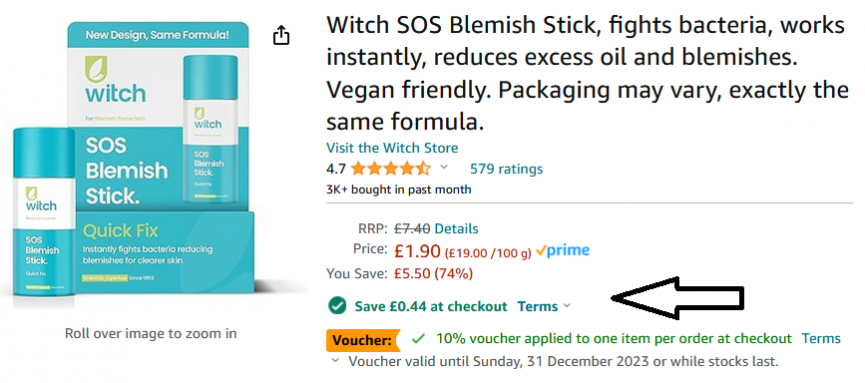Image resolution: width=865 pixels, height=383 pixels.
Task: Click the black arrow annotation
Action: tap(679, 298)
